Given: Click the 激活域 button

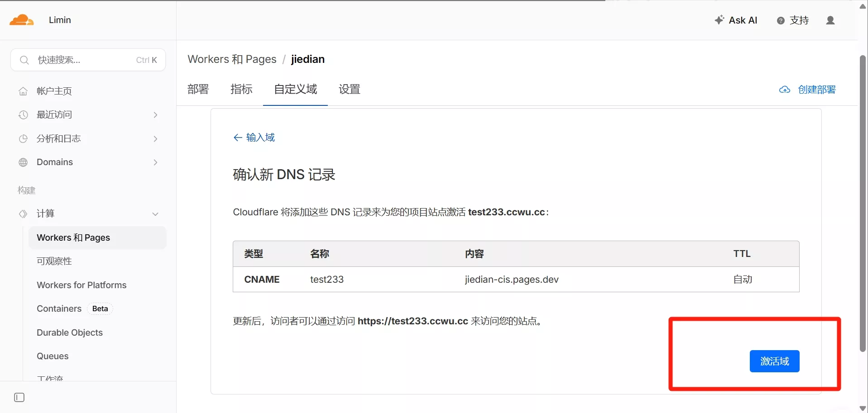Looking at the screenshot, I should pyautogui.click(x=774, y=361).
